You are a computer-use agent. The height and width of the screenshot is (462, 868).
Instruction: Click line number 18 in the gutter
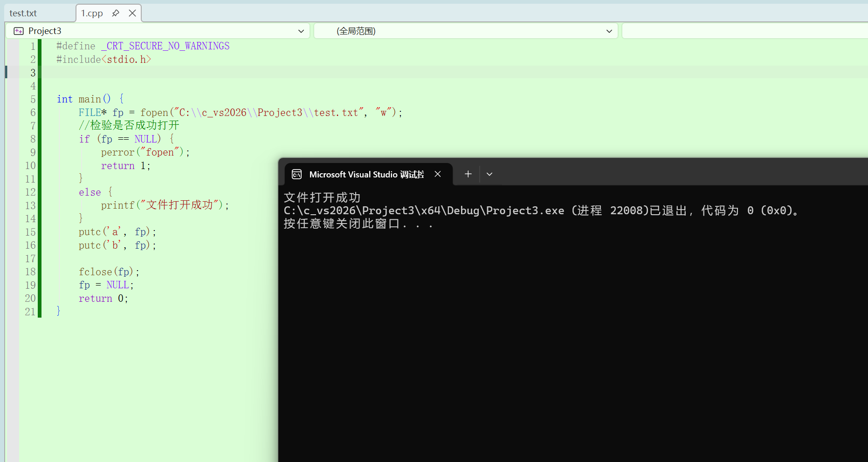(x=30, y=272)
